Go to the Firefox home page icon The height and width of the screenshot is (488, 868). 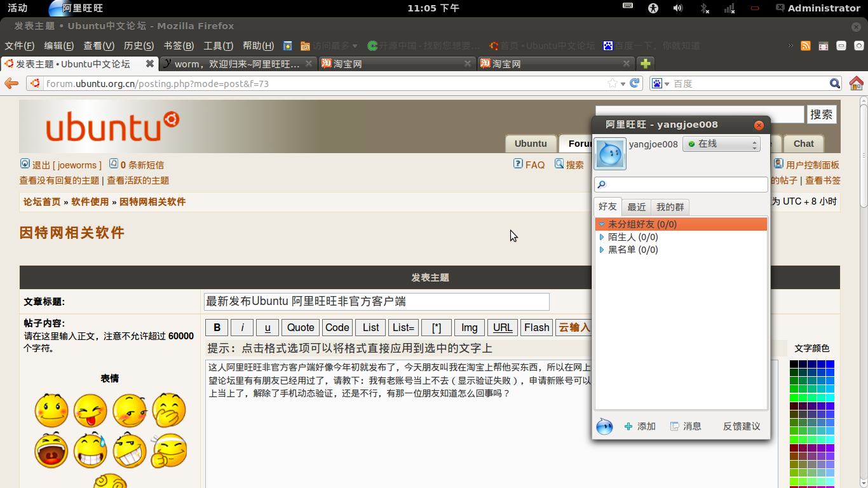(x=856, y=83)
